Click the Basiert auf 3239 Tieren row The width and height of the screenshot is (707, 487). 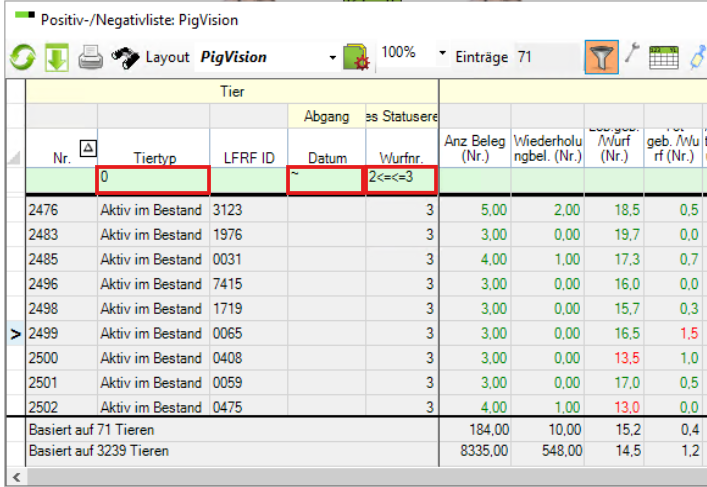232,451
